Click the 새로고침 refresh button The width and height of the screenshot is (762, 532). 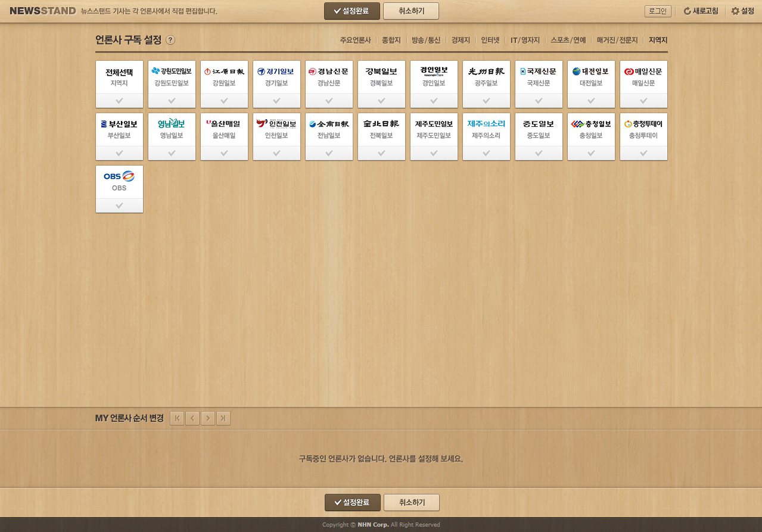(x=701, y=11)
